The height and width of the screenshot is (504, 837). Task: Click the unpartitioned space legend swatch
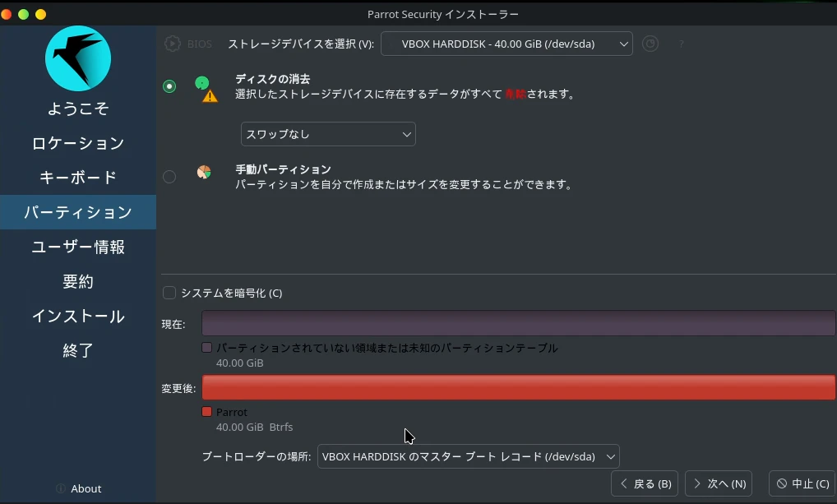[206, 348]
